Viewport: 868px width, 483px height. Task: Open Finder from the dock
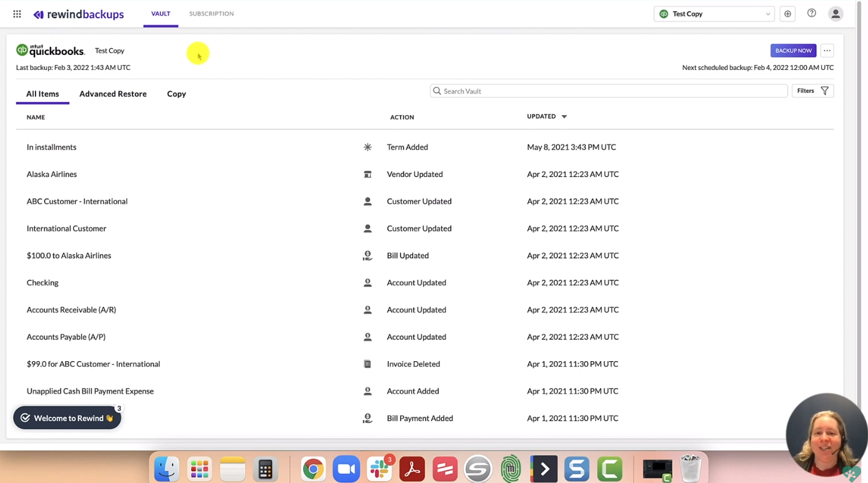167,469
